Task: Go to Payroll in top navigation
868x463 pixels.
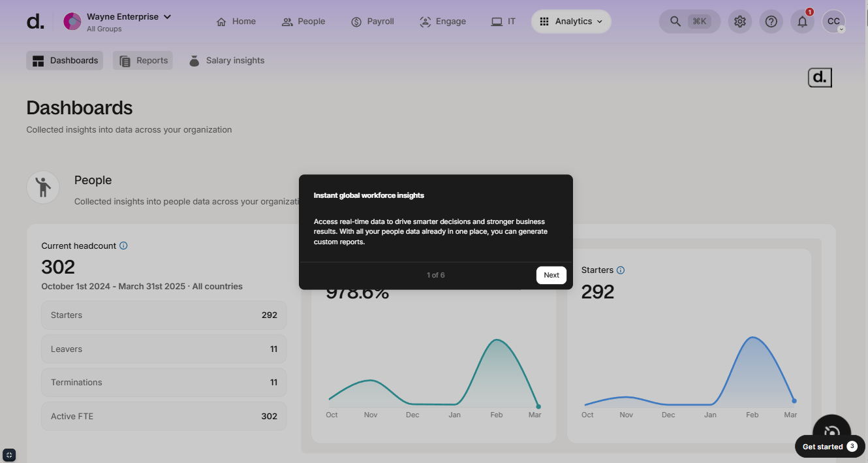Action: point(373,22)
